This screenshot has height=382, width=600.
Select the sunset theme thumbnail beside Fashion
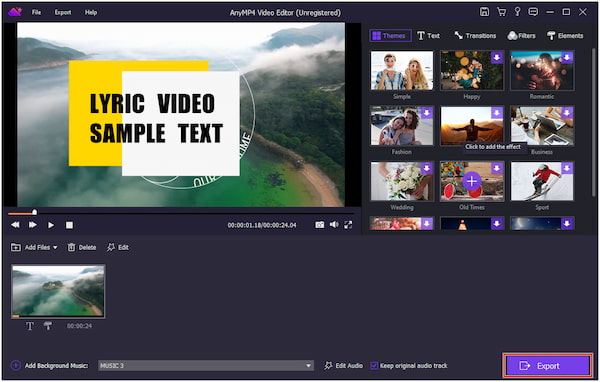472,126
